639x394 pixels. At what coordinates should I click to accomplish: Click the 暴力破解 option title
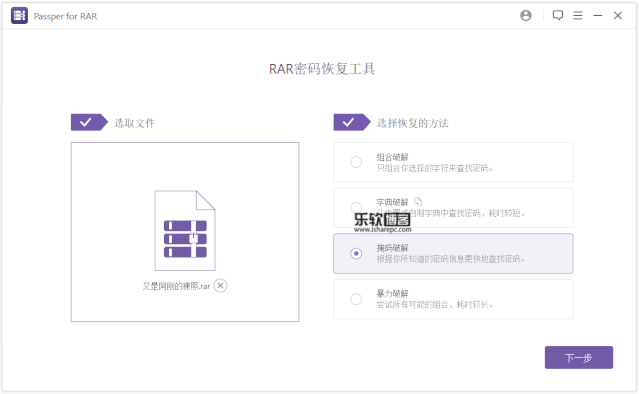[x=392, y=293]
